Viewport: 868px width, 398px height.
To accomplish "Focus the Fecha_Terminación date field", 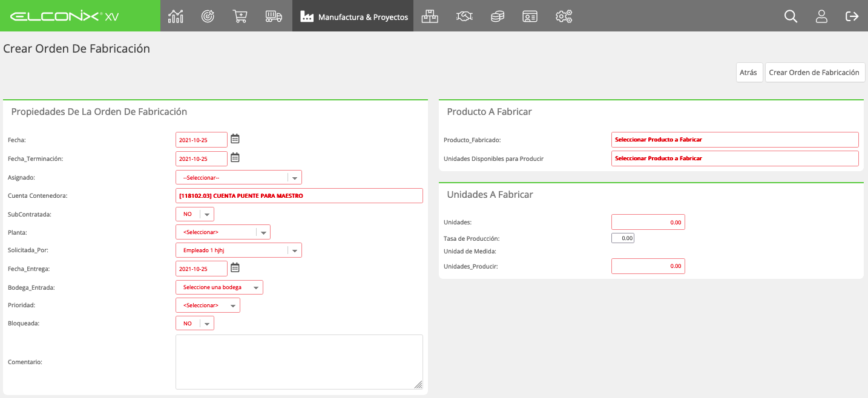I will 202,158.
